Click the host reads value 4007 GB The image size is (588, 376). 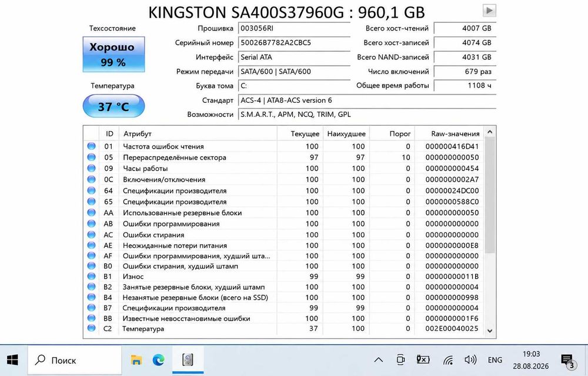(465, 28)
